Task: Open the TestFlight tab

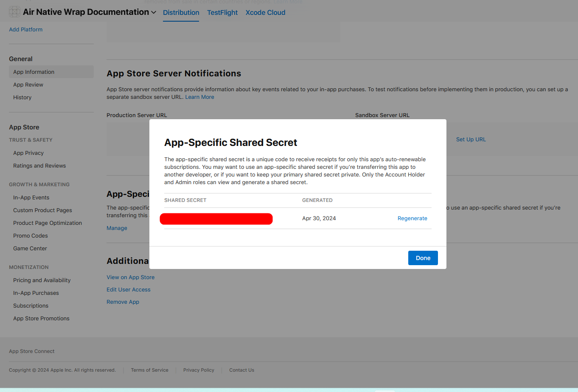Action: pos(222,12)
